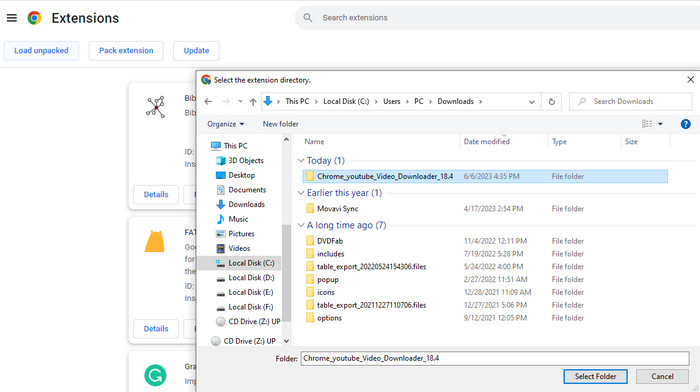Click the network graph icon on the first extension card
This screenshot has height=392, width=700.
tap(155, 107)
